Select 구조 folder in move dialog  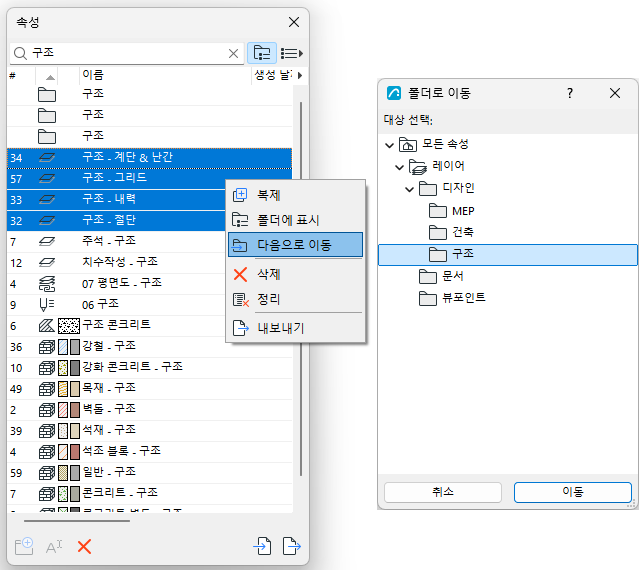tap(508, 255)
